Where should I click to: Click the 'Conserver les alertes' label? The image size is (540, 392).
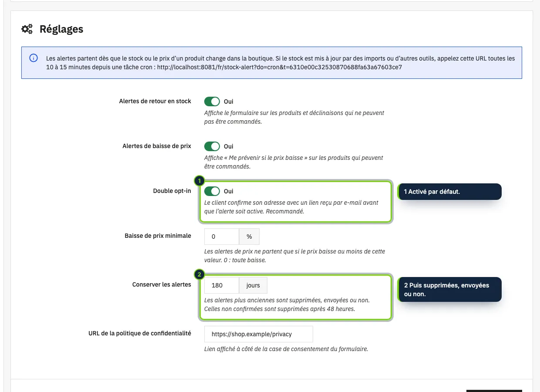pyautogui.click(x=162, y=284)
